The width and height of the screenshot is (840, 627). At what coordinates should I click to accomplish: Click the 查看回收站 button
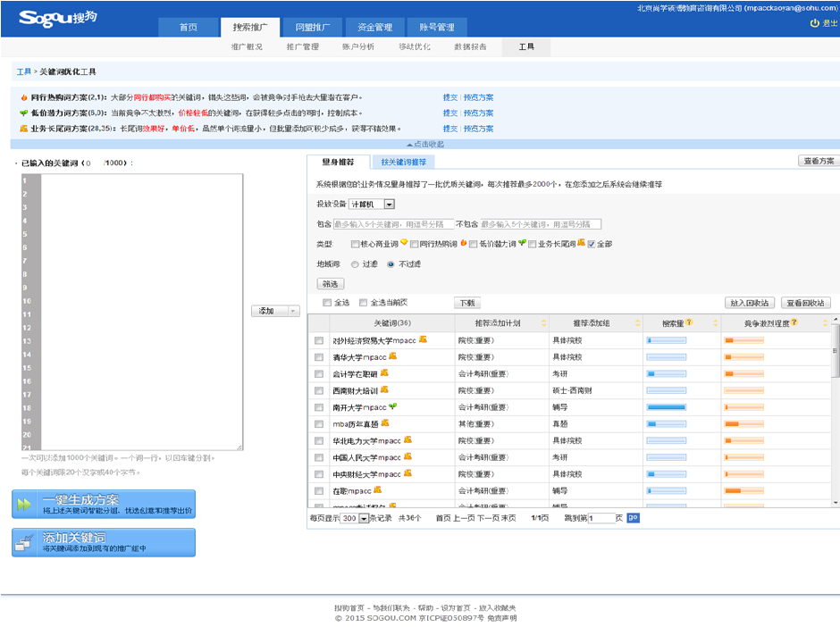tap(805, 303)
